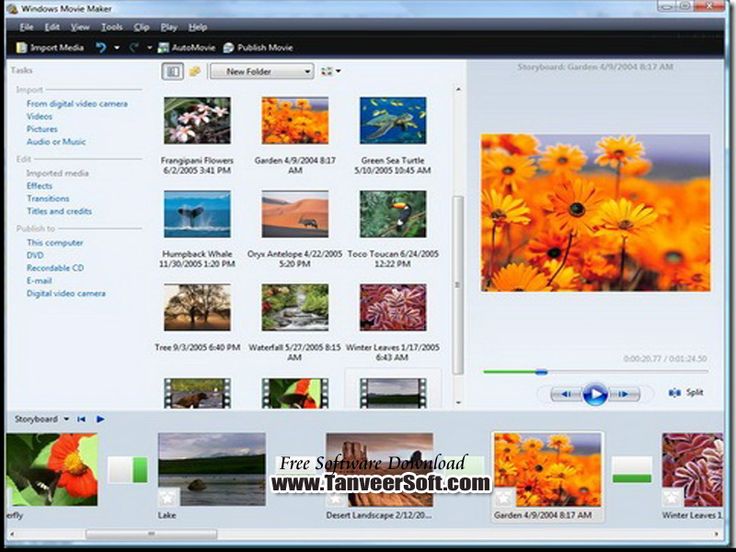Select the Humpback Whale thumbnail
This screenshot has width=736, height=552.
pyautogui.click(x=197, y=214)
